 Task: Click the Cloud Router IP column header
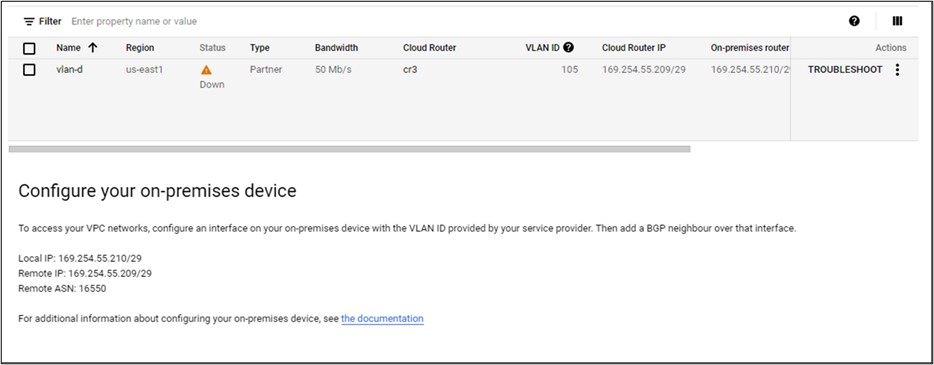(x=634, y=48)
